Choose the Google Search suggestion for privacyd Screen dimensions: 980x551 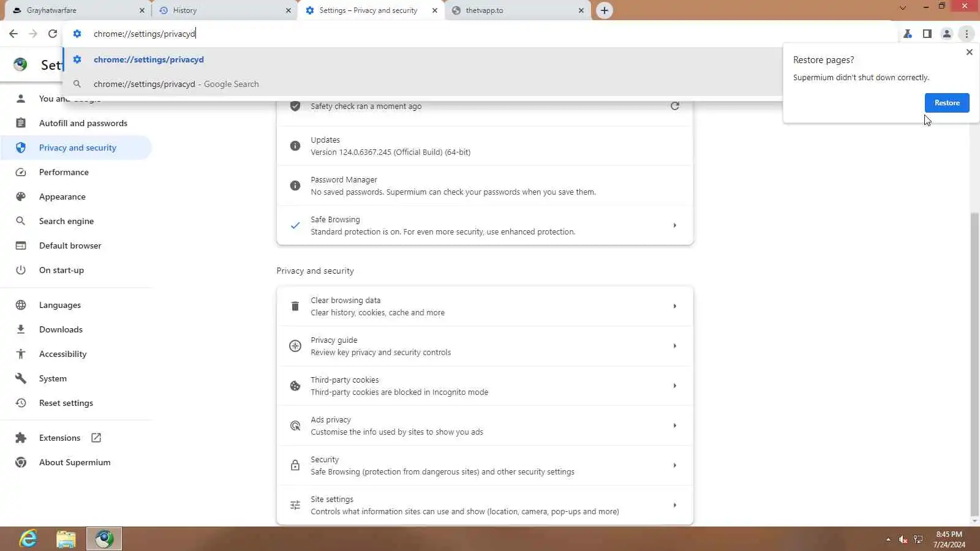click(x=423, y=84)
